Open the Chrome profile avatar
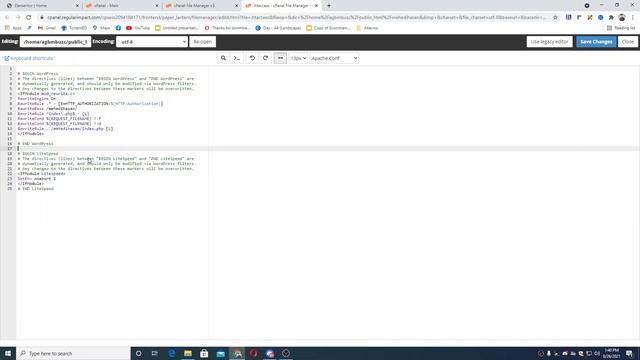 622,18
